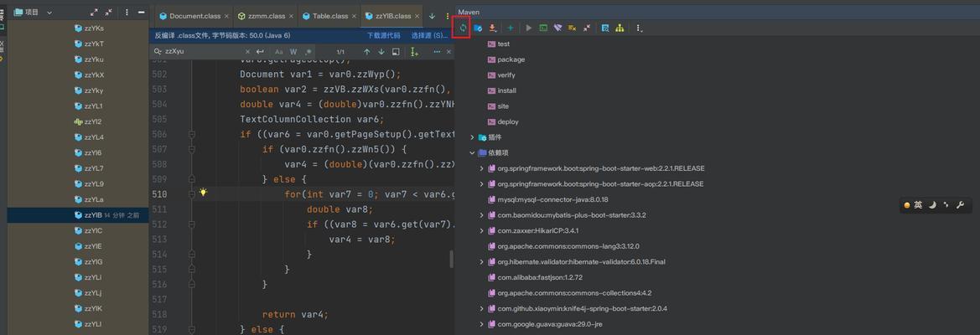Screen dimensions: 980x335
Task: Insert new line in search field
Action: [x=260, y=52]
